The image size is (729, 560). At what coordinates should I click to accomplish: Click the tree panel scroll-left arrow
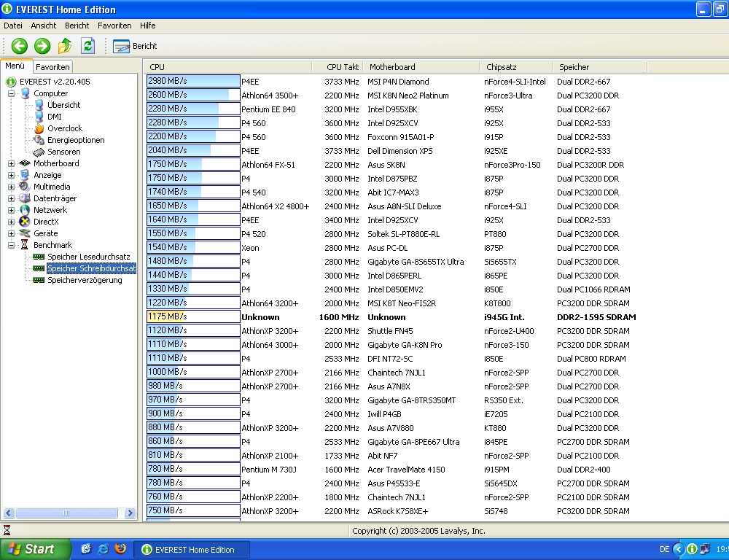click(x=8, y=513)
